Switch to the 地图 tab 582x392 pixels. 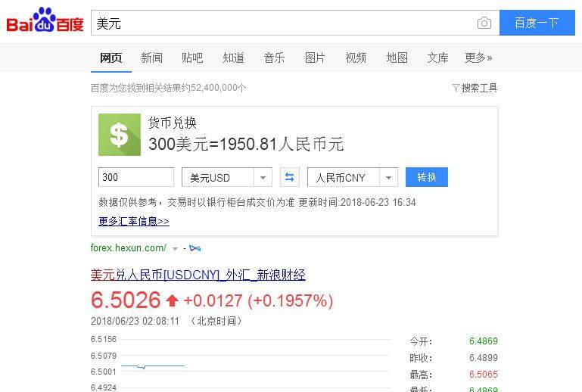point(397,58)
